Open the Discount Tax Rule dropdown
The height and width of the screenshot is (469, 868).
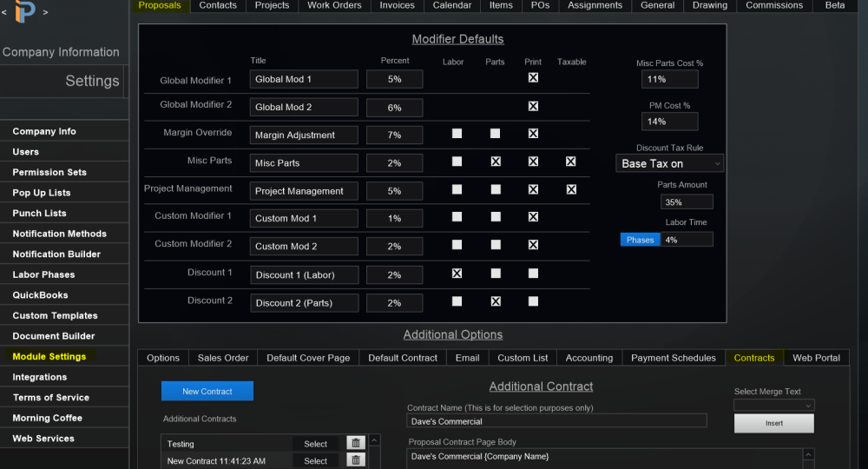pyautogui.click(x=669, y=163)
